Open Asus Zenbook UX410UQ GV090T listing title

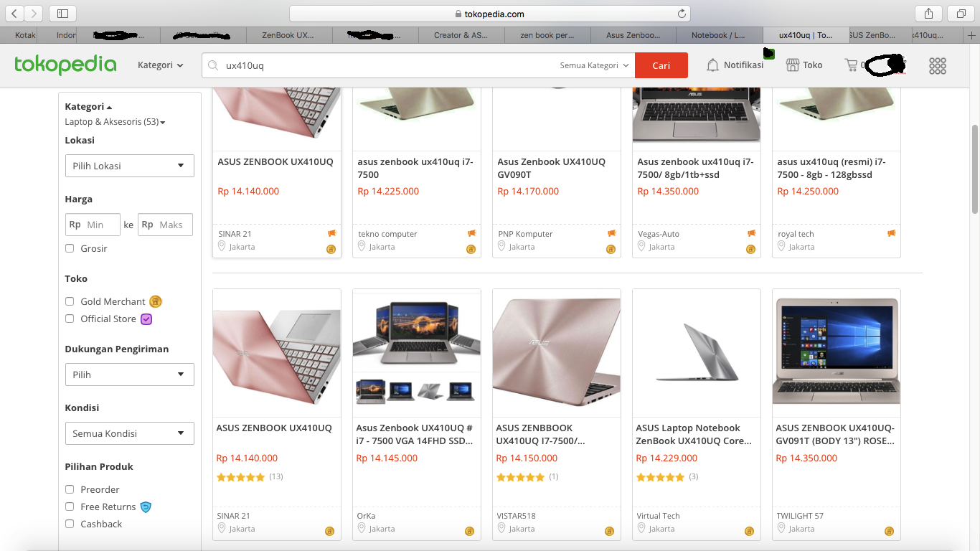point(551,168)
